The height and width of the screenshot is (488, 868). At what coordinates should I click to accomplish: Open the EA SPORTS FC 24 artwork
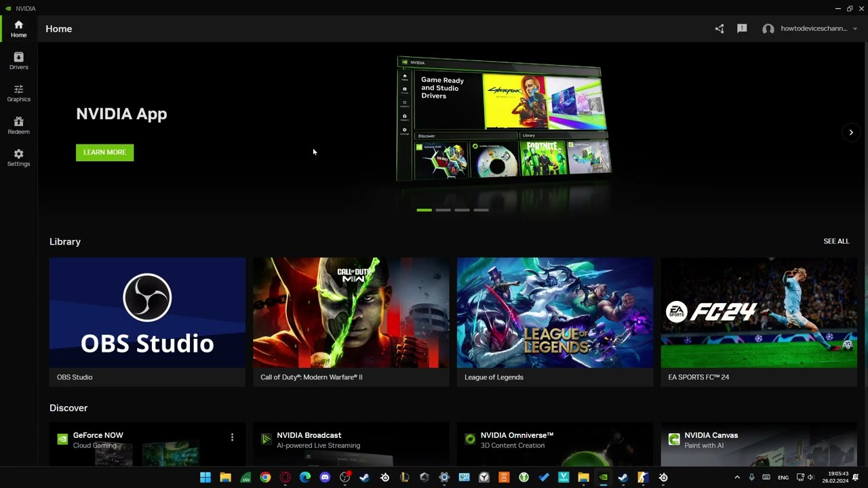(x=759, y=312)
